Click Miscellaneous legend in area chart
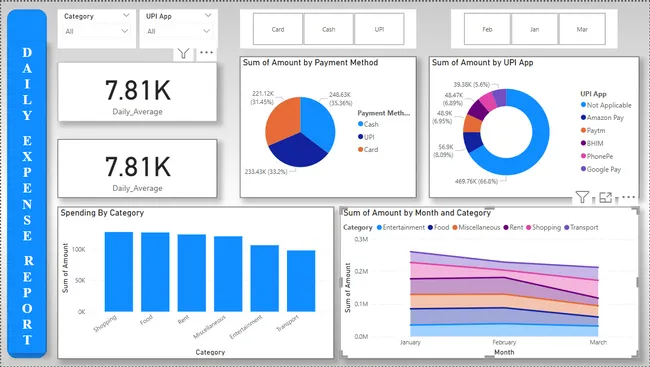The width and height of the screenshot is (650, 367). coord(476,227)
